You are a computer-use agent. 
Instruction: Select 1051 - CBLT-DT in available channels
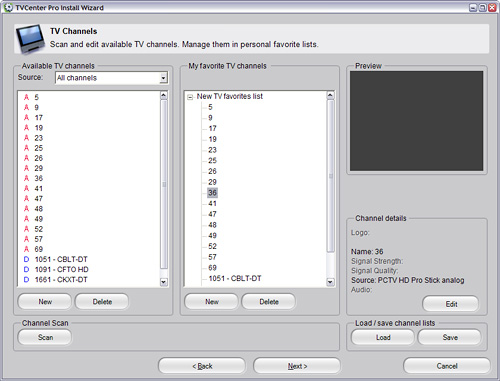(x=61, y=259)
